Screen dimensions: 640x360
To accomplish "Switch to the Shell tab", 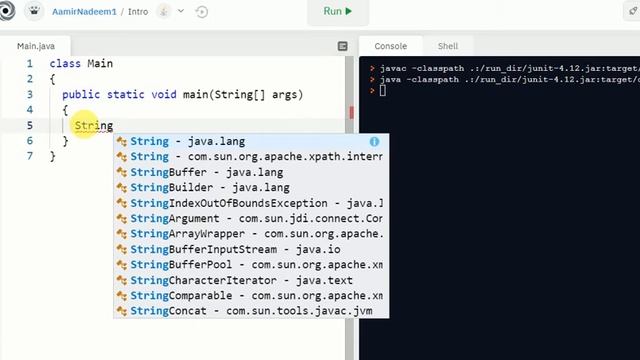I will pyautogui.click(x=448, y=46).
